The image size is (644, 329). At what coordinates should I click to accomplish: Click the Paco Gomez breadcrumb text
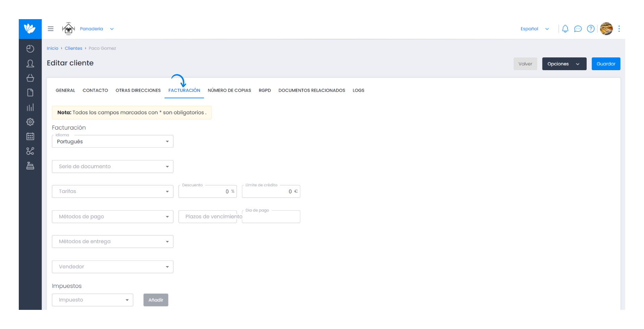pyautogui.click(x=102, y=48)
